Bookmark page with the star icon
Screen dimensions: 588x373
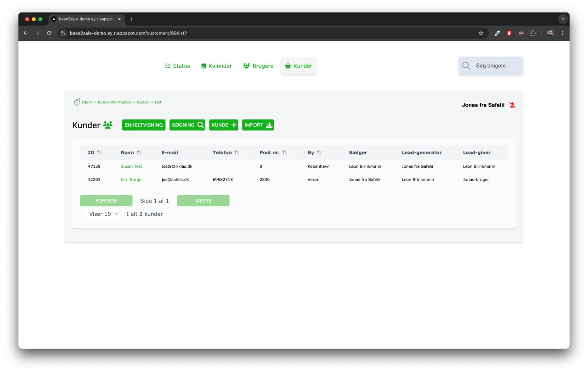pos(481,33)
